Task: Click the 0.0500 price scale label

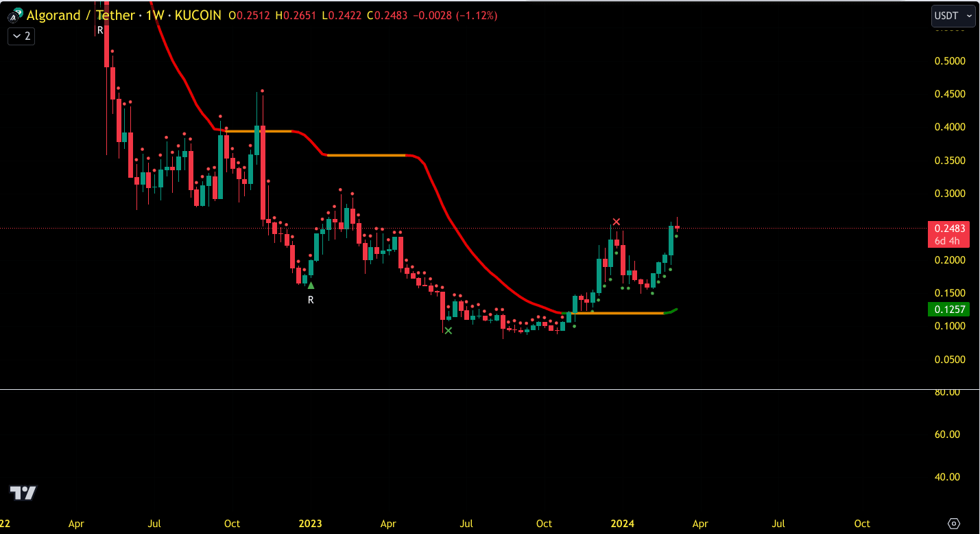Action: (950, 360)
